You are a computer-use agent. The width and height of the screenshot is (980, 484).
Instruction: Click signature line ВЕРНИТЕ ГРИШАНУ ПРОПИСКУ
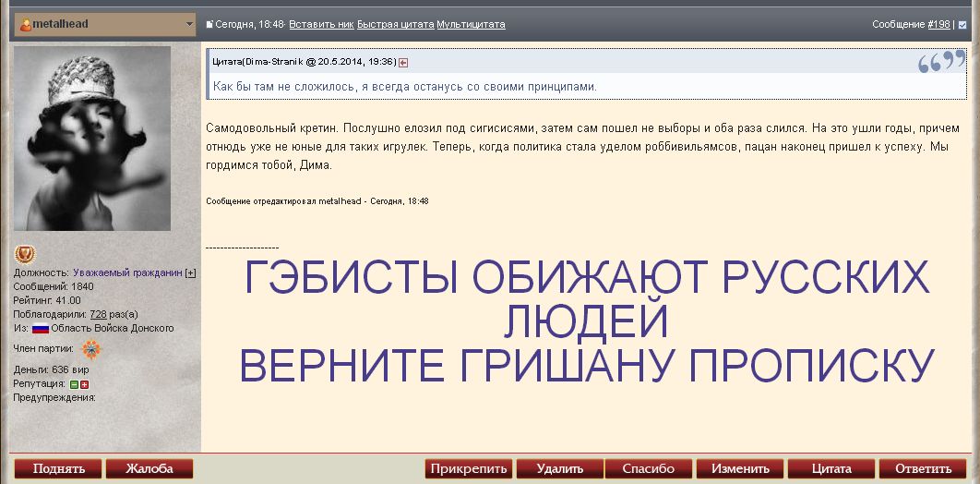[586, 365]
